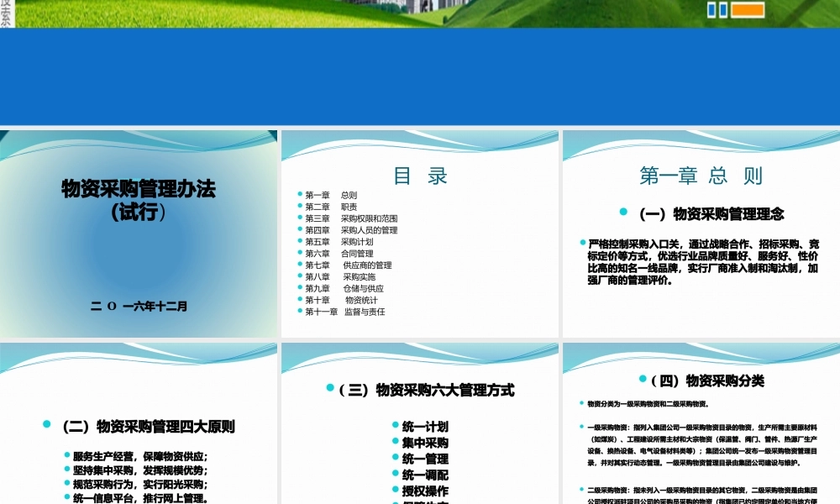Image resolution: width=840 pixels, height=504 pixels.
Task: Click the bullet item 授权操作
Action: coord(425,491)
